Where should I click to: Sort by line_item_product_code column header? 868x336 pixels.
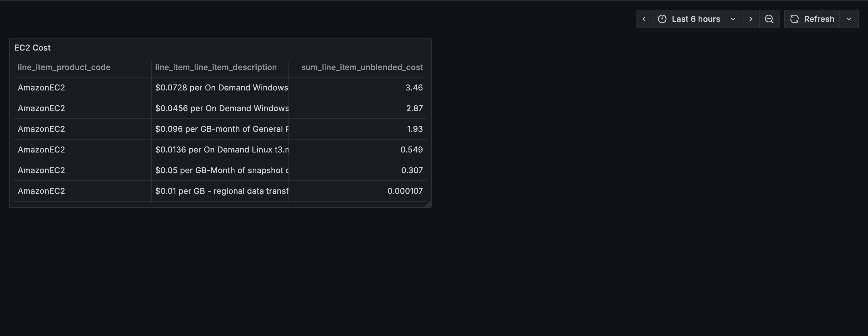tap(64, 67)
